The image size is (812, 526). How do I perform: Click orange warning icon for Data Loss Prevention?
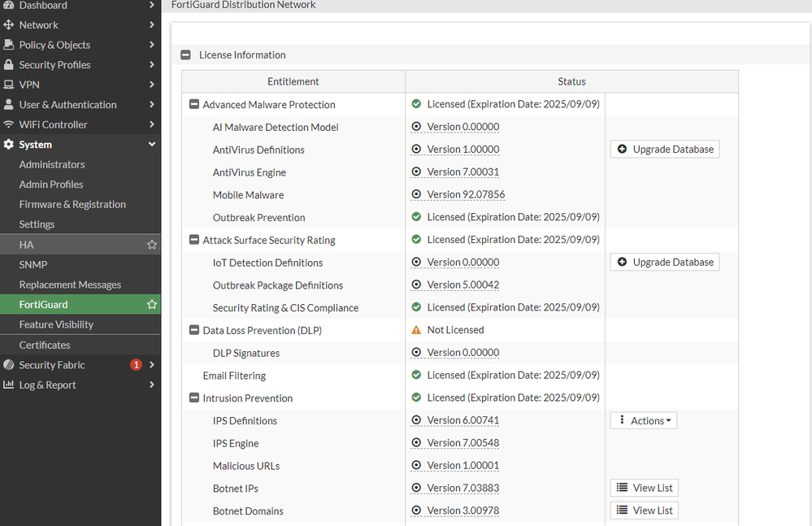(x=416, y=330)
